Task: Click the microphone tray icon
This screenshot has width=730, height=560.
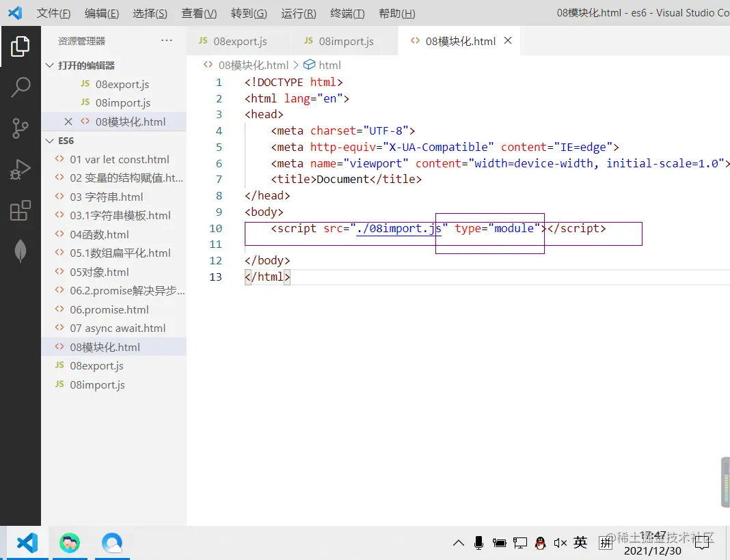Action: pyautogui.click(x=478, y=543)
